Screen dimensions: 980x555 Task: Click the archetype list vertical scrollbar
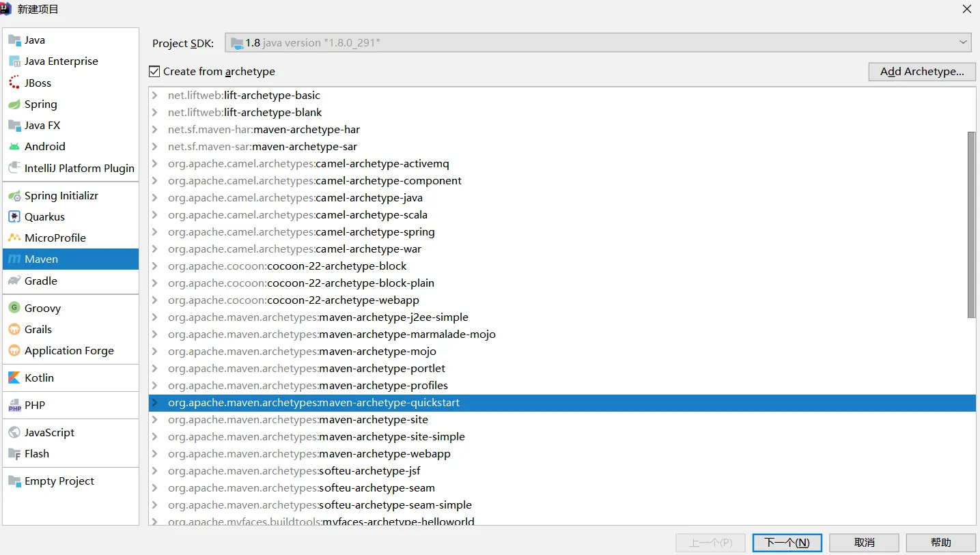coord(971,225)
